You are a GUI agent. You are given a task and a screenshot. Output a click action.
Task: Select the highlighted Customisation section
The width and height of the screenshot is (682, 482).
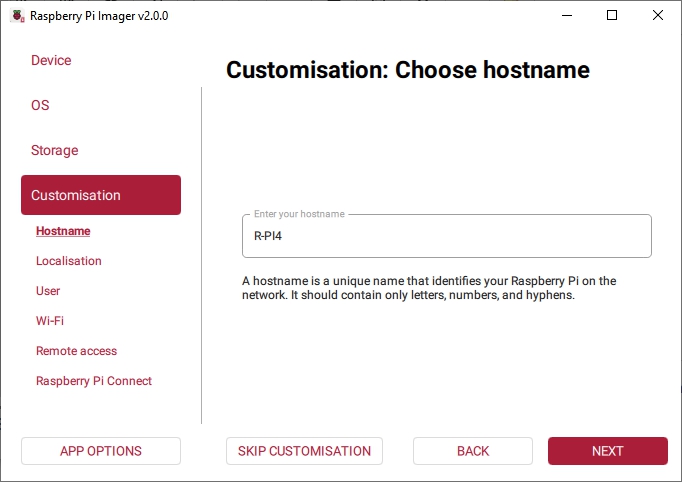click(100, 195)
